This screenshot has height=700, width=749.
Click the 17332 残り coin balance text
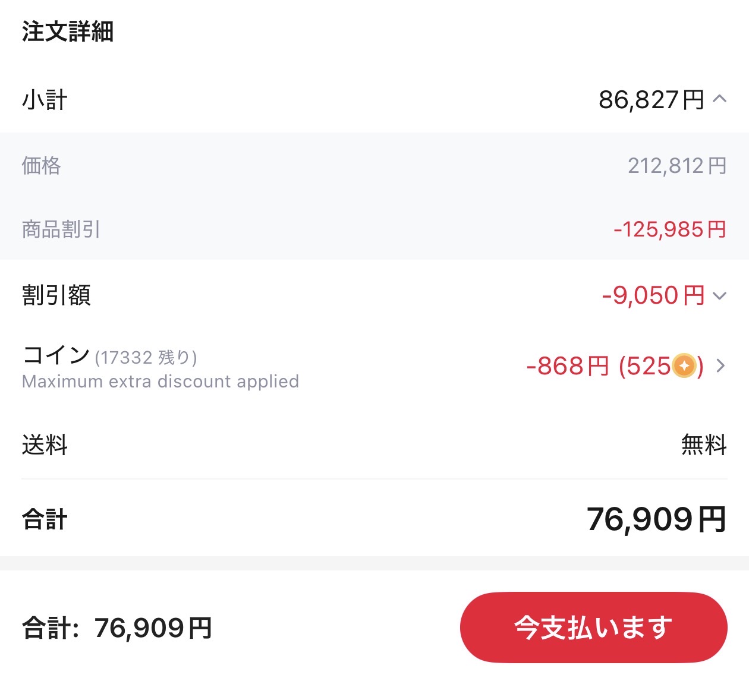146,358
